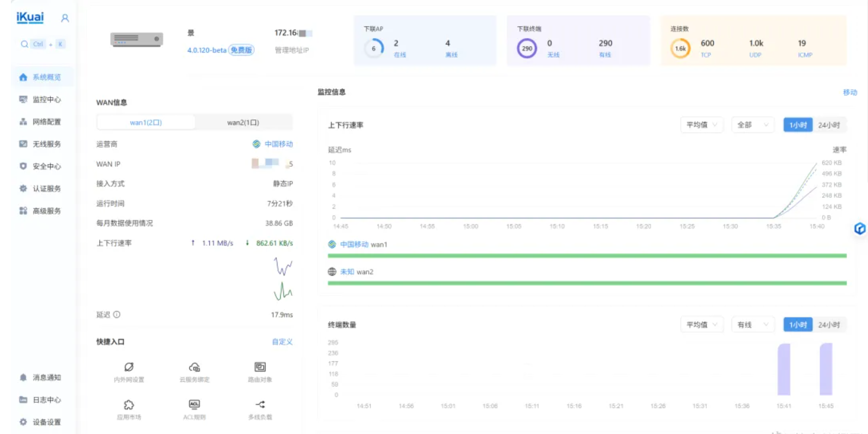Click the 无线服务 icon

coord(23,144)
